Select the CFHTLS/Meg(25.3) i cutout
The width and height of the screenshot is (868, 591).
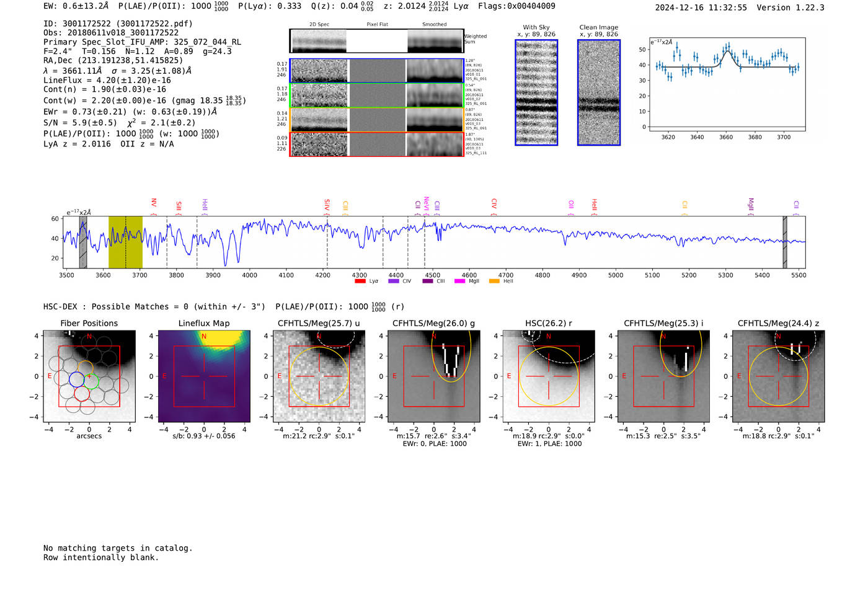663,376
